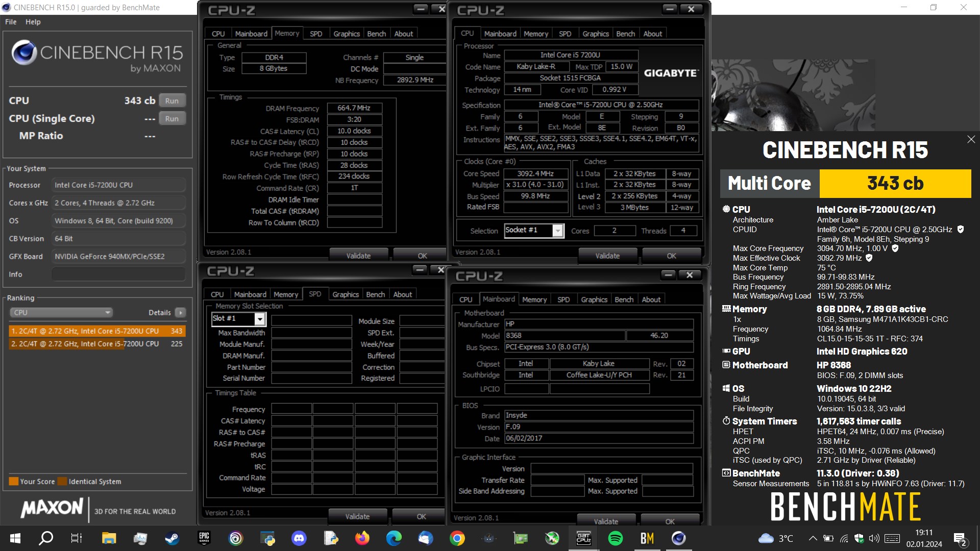
Task: Open Microsoft Edge from taskbar
Action: coord(394,538)
